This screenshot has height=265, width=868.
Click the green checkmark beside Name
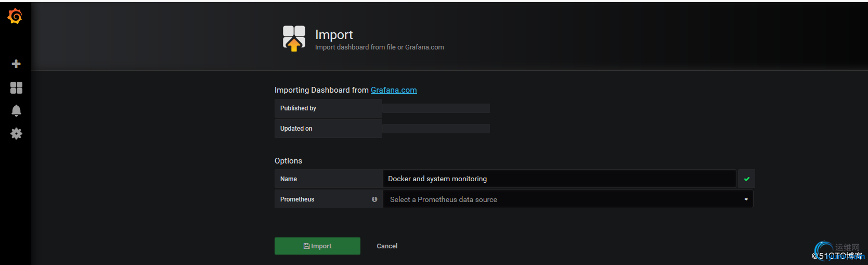click(x=746, y=179)
